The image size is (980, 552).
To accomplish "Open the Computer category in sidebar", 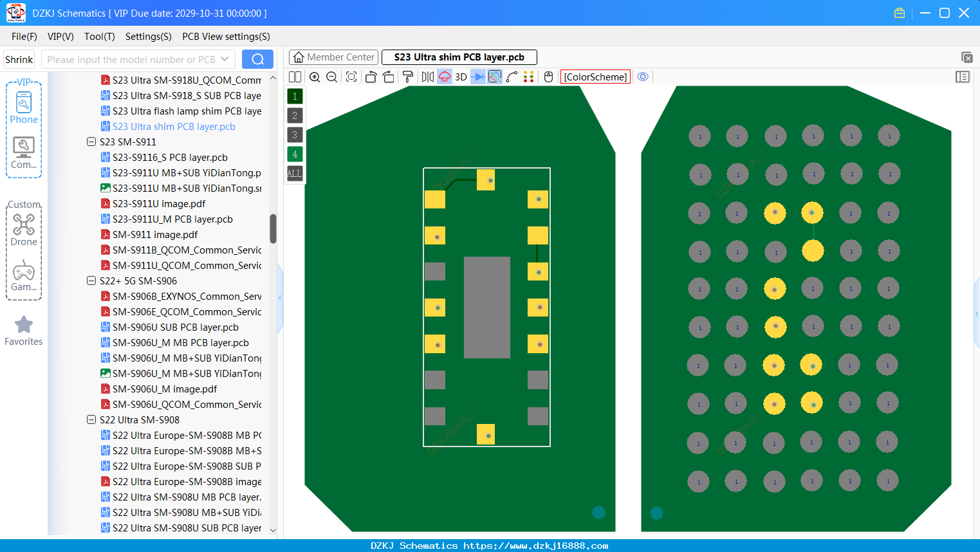I will click(x=24, y=153).
